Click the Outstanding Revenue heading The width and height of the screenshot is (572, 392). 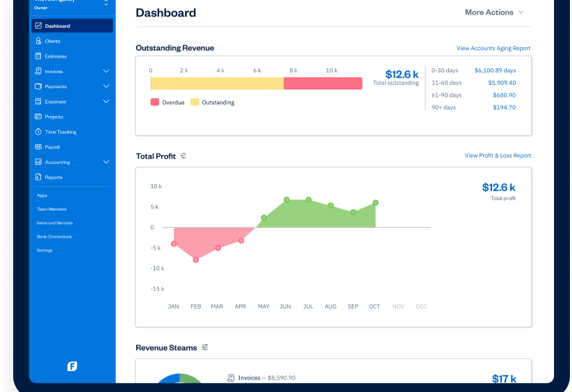pos(174,48)
